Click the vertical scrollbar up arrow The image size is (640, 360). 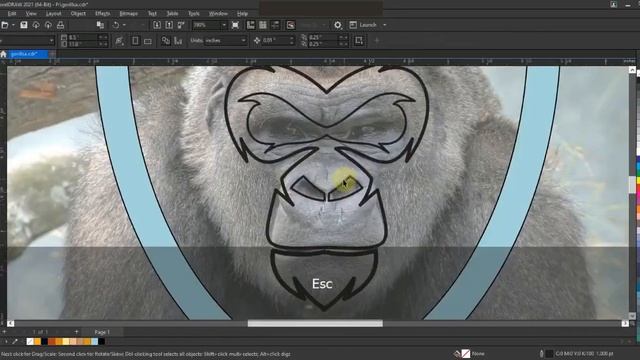point(632,70)
